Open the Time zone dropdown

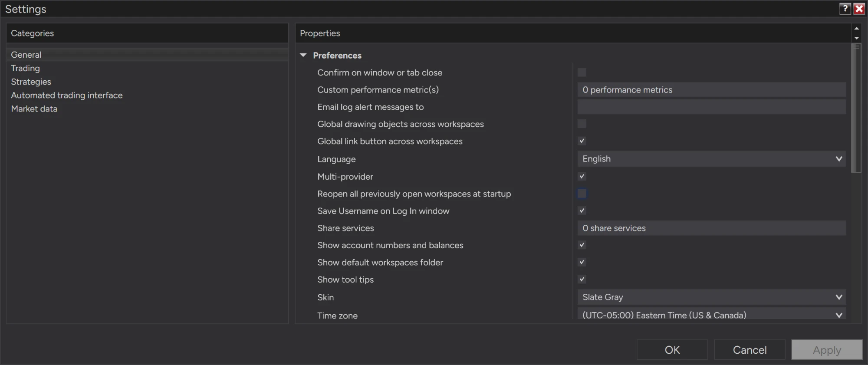click(x=711, y=314)
